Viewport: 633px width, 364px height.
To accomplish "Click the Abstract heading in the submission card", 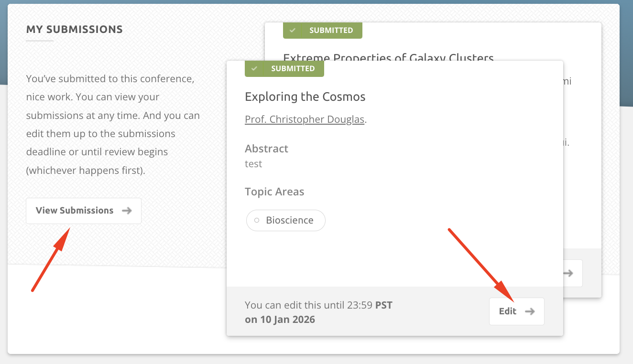I will click(266, 149).
